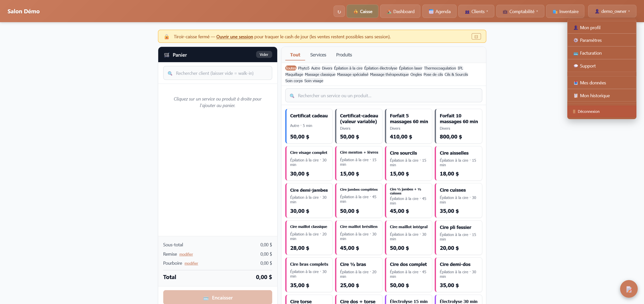
Task: Click modifier link next to Remise
Action: tap(186, 254)
